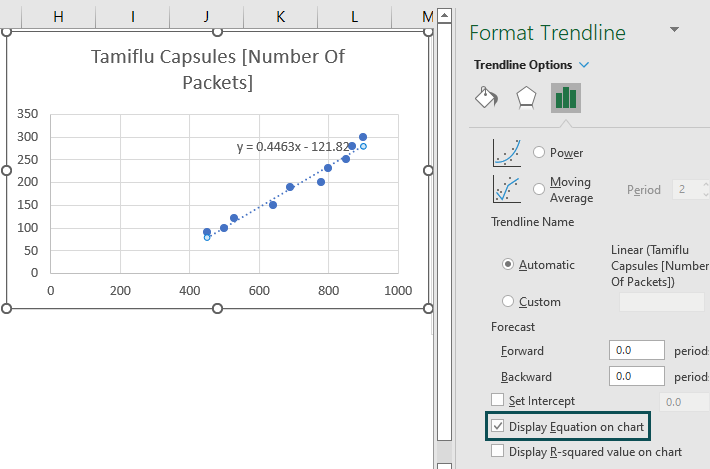
Task: Click the horizontal axis label 400
Action: click(190, 291)
